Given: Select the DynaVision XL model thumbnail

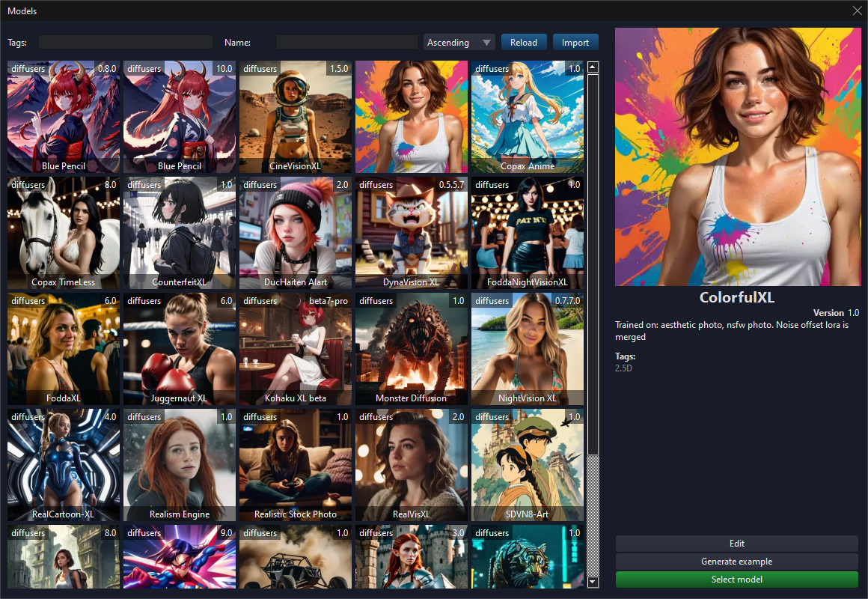Looking at the screenshot, I should point(412,234).
